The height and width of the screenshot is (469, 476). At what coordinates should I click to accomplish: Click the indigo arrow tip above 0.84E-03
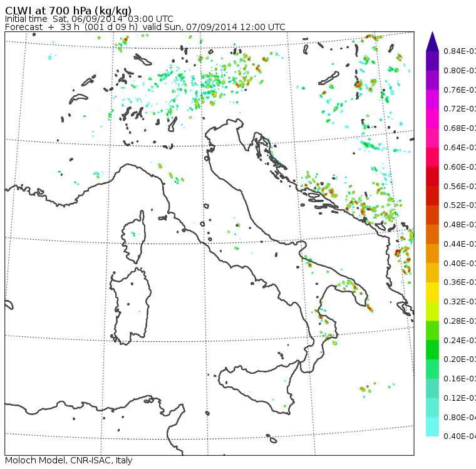tap(432, 41)
